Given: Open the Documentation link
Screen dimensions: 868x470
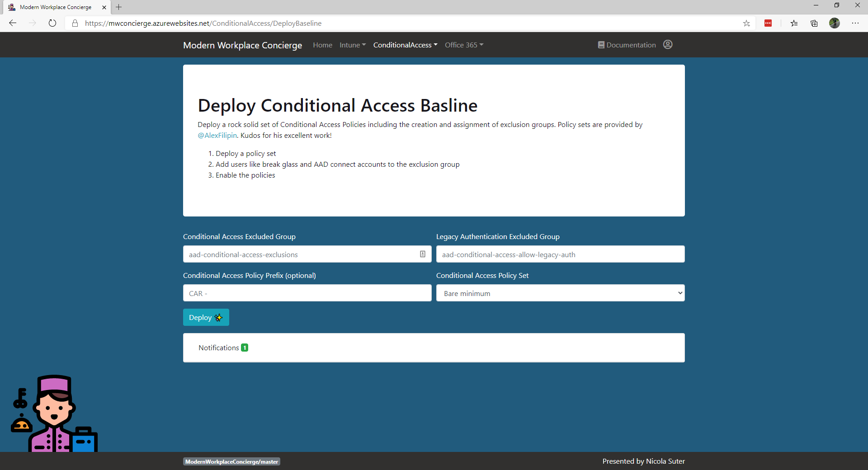Looking at the screenshot, I should coord(627,45).
